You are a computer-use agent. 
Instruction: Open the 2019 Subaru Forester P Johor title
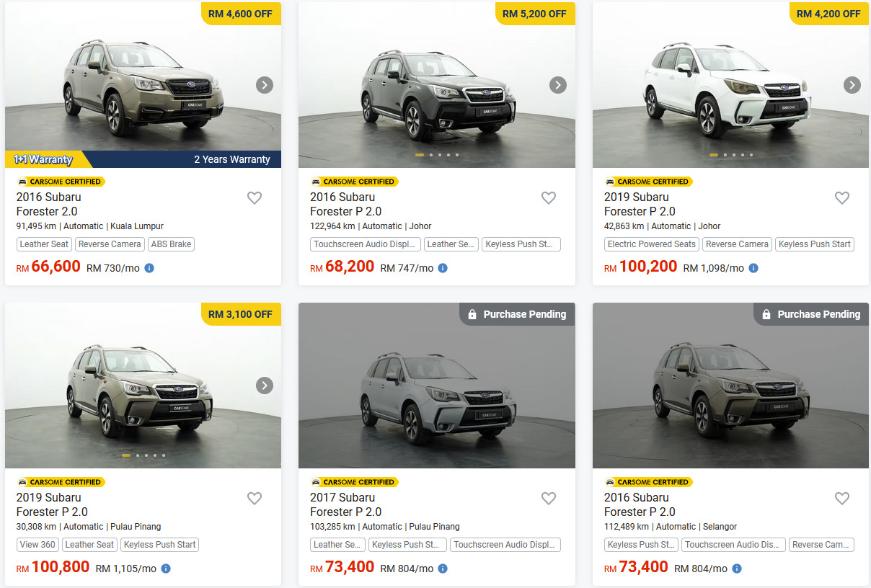[640, 204]
